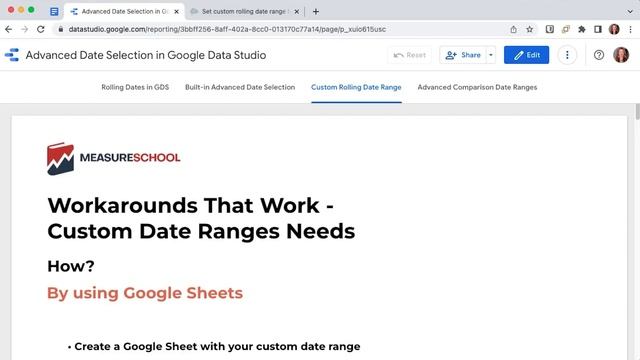Close the Set custom rolling date range tab
This screenshot has width=640, height=360.
click(x=297, y=11)
